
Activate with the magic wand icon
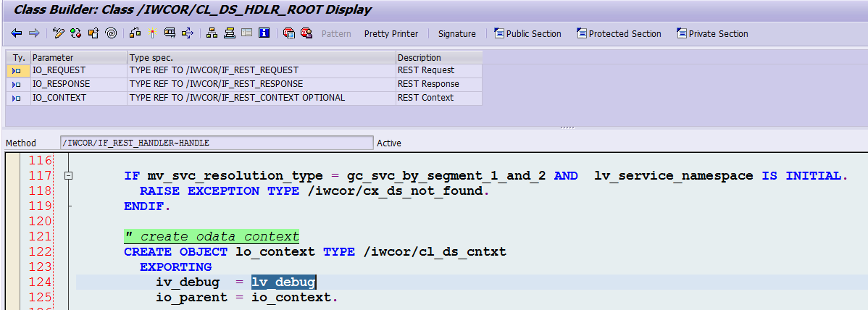(152, 33)
